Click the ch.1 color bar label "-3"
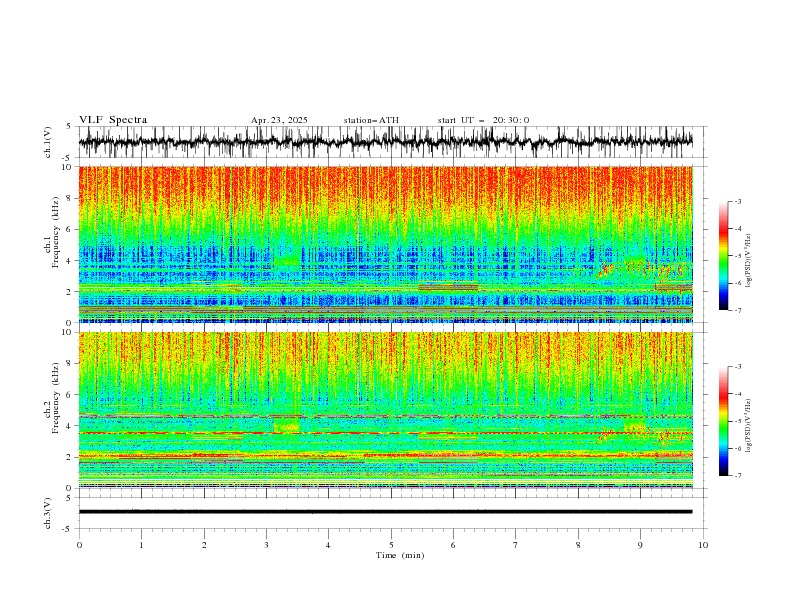 click(x=738, y=201)
